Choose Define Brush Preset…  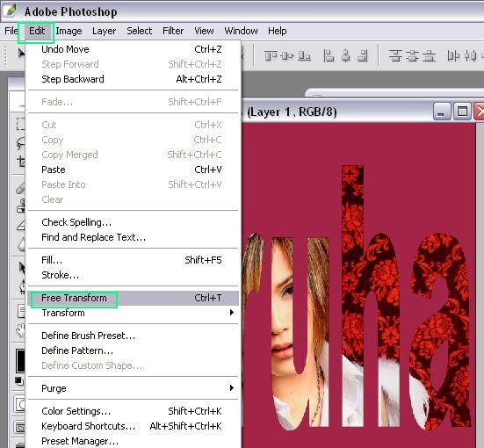point(133,336)
